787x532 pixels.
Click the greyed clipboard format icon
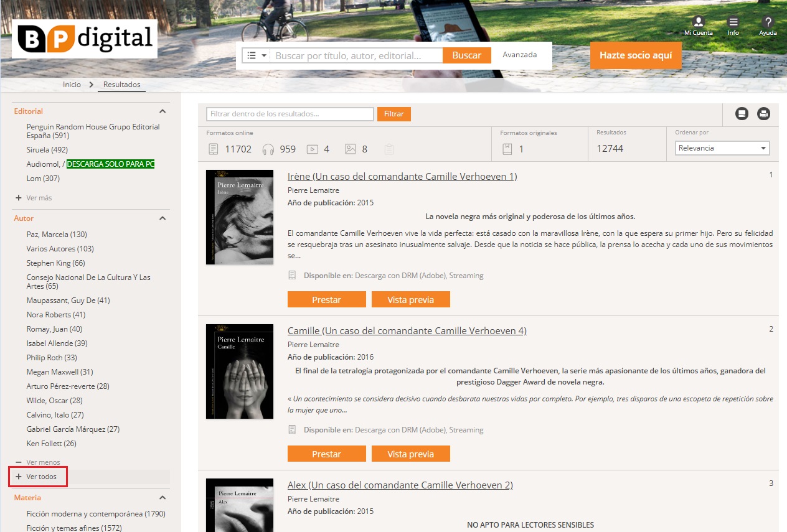389,149
